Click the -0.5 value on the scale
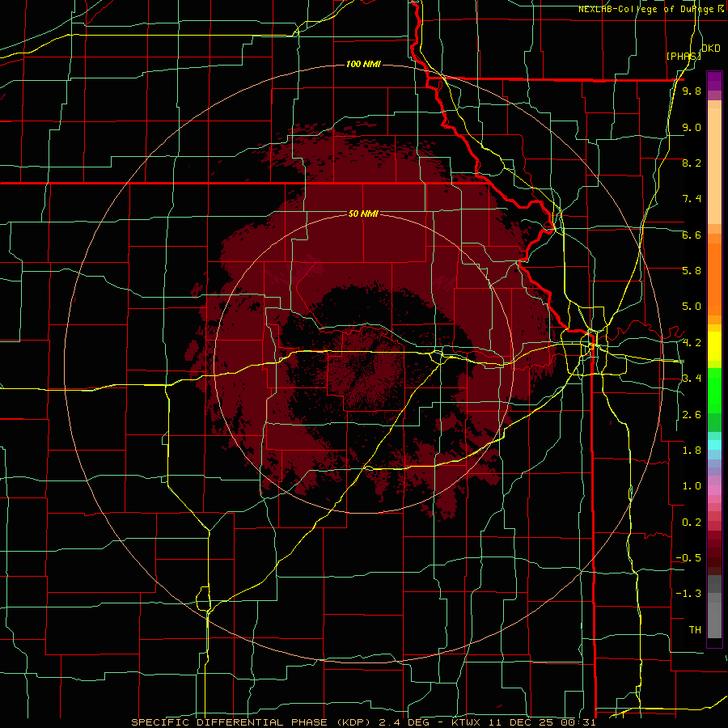 point(688,558)
